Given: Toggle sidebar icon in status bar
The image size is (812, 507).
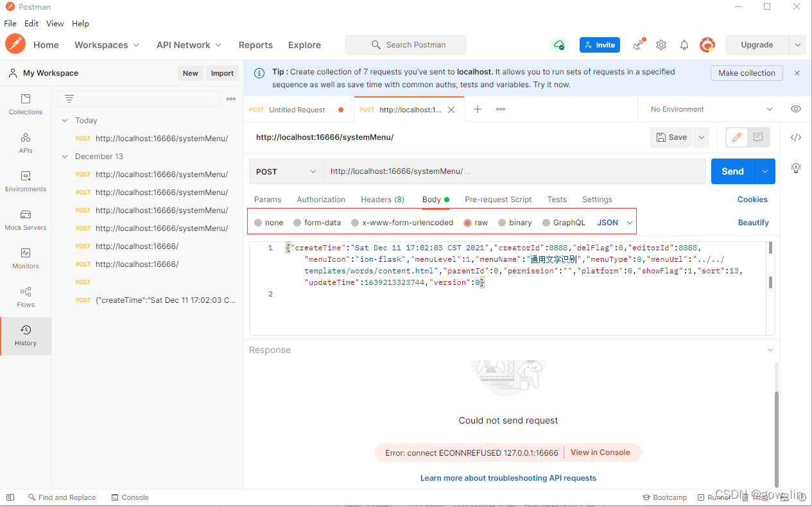Looking at the screenshot, I should (10, 497).
